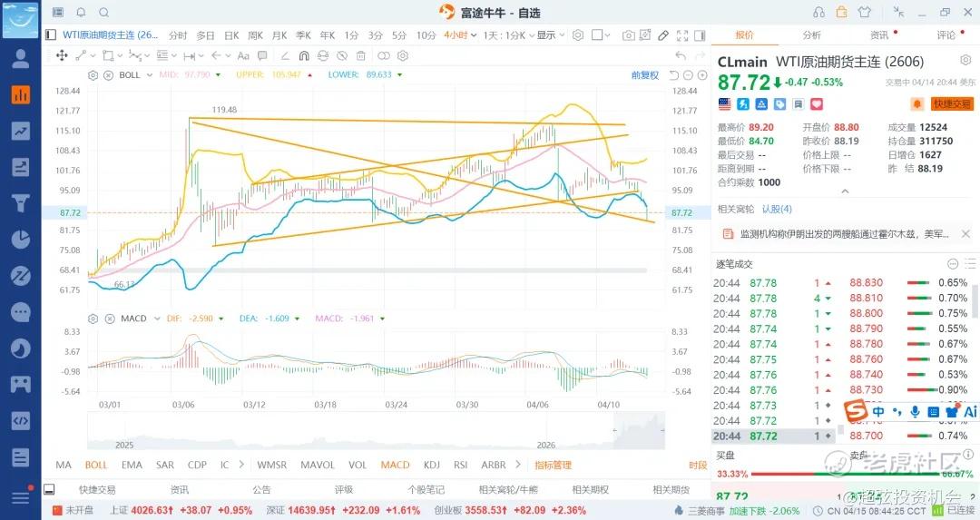Image resolution: width=980 pixels, height=520 pixels.
Task: Click the orange 快捷交易 button
Action: click(952, 103)
